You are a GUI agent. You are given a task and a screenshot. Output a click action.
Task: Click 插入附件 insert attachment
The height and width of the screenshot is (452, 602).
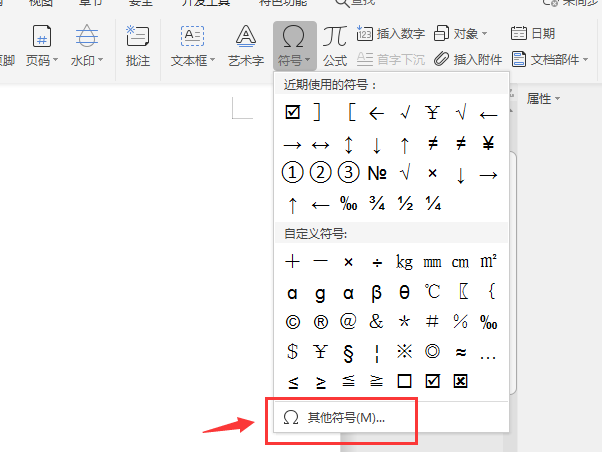[468, 60]
